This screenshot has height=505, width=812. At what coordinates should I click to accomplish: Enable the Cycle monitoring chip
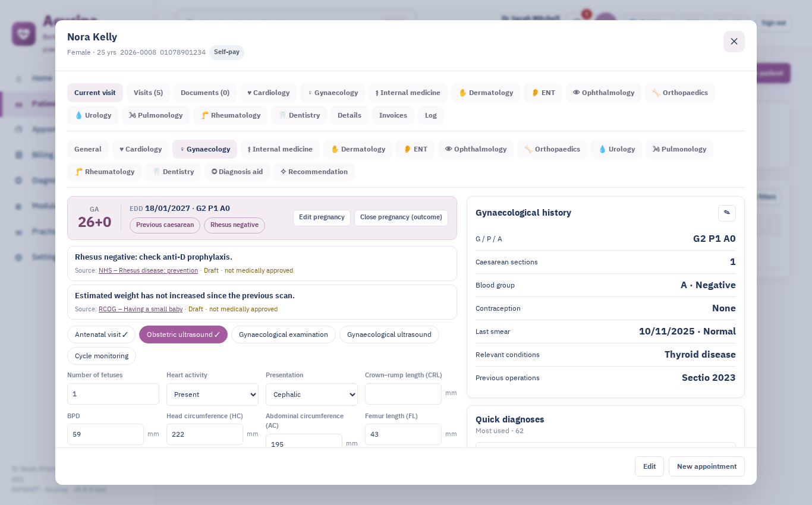click(x=102, y=356)
